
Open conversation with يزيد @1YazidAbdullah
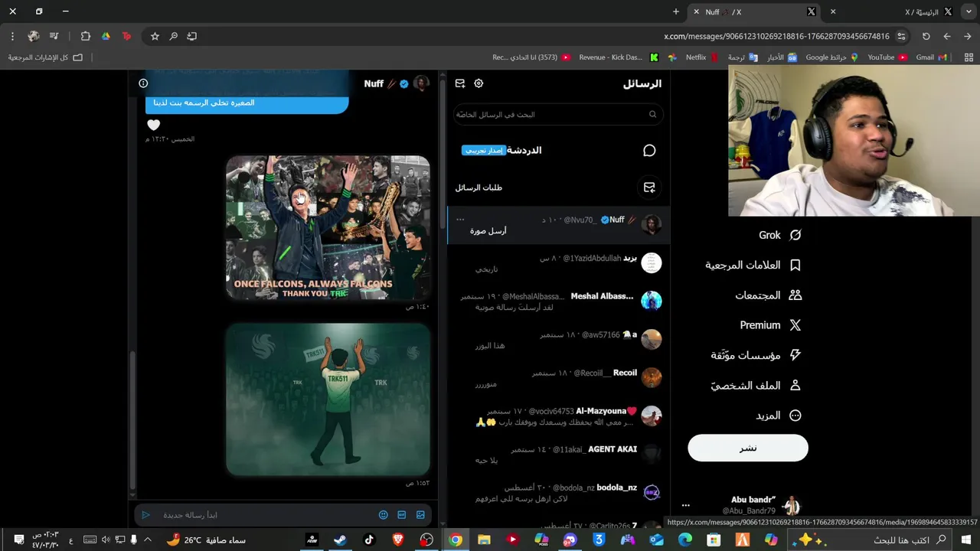tap(558, 263)
